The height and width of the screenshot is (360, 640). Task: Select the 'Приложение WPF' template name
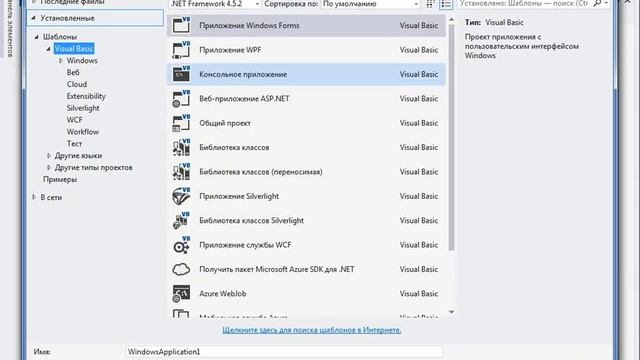point(230,50)
